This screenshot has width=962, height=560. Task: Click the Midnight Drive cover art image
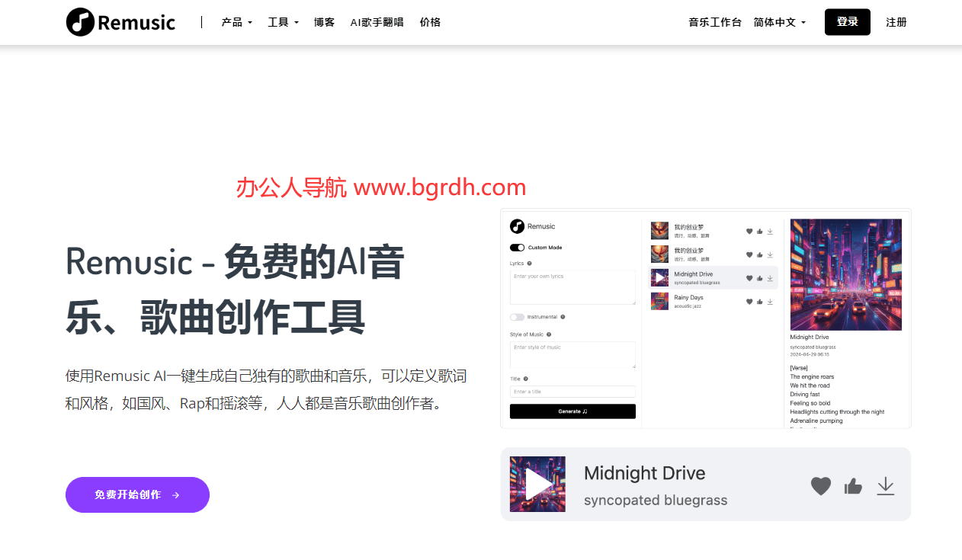tap(845, 274)
